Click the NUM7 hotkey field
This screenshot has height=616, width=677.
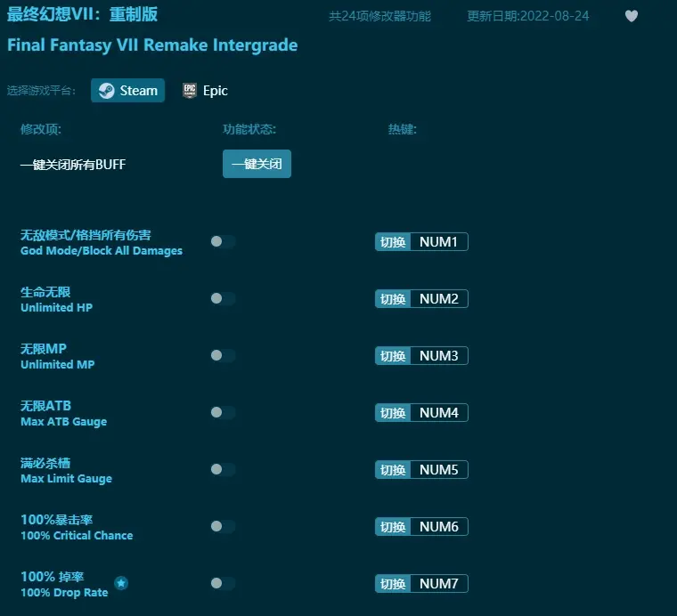pyautogui.click(x=439, y=583)
